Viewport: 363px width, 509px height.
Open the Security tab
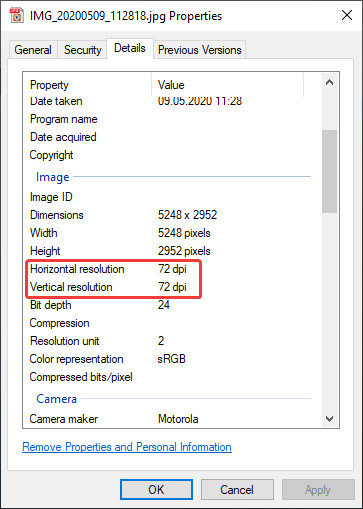[x=83, y=50]
